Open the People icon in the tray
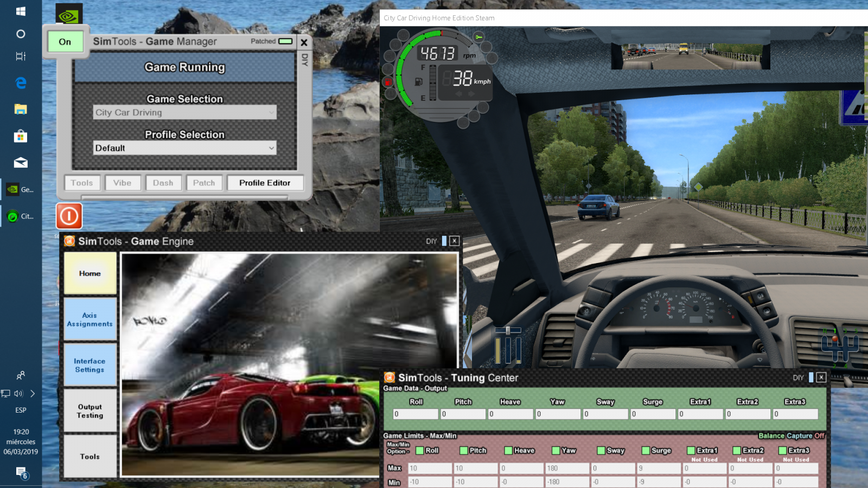Screen dimensions: 868x488 click(21, 375)
